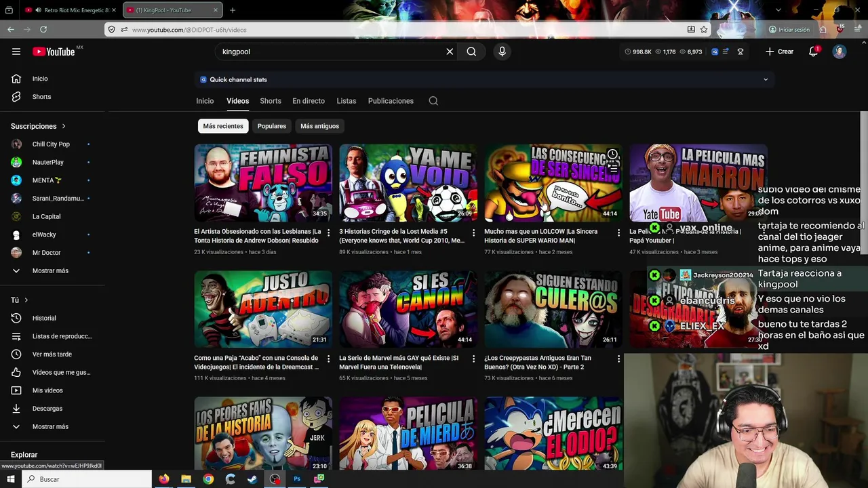This screenshot has width=868, height=488.
Task: Open options for the Andrew Dobson video
Action: [328, 232]
